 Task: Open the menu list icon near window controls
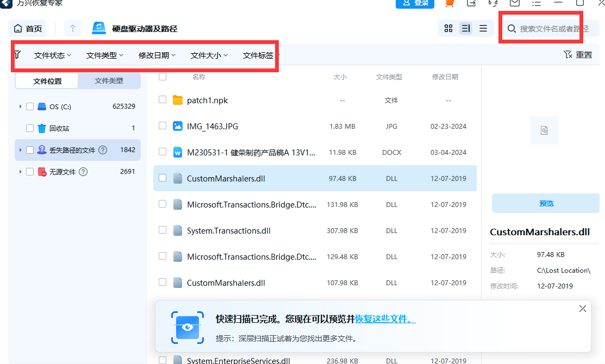536,4
